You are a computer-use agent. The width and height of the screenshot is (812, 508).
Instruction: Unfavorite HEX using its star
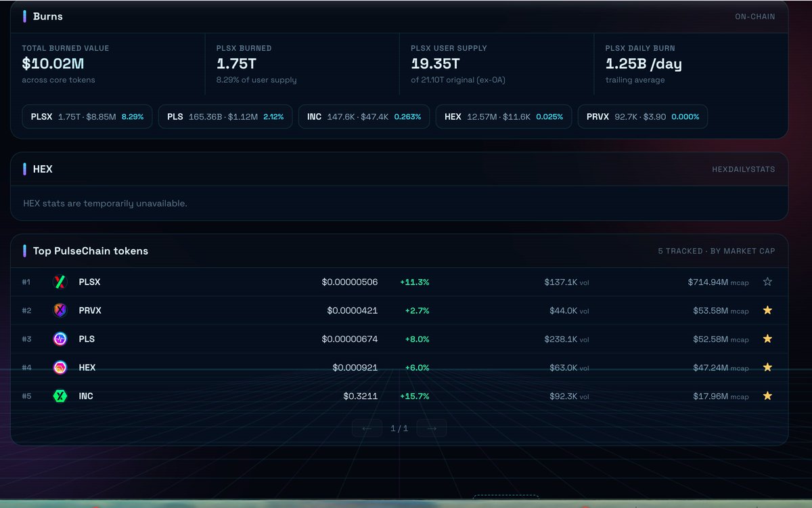pos(767,367)
